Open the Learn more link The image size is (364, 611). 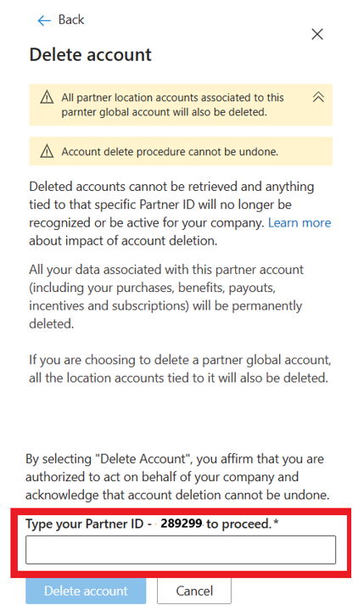(300, 222)
